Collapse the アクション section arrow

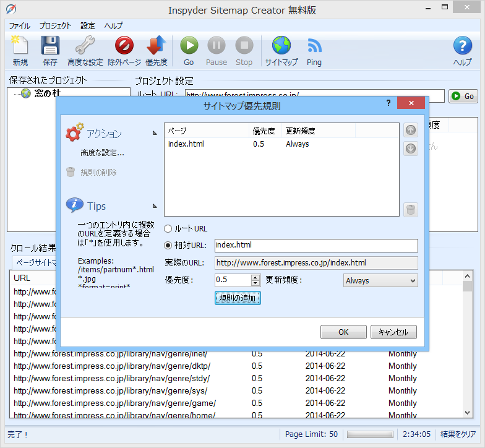click(155, 133)
